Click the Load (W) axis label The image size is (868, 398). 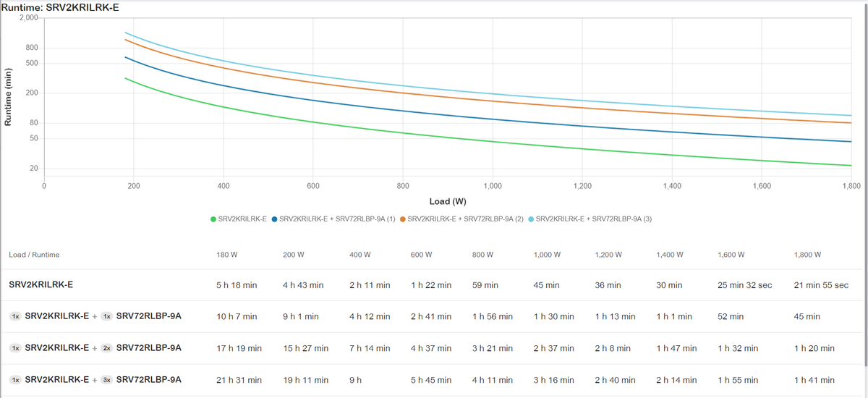[x=449, y=201]
